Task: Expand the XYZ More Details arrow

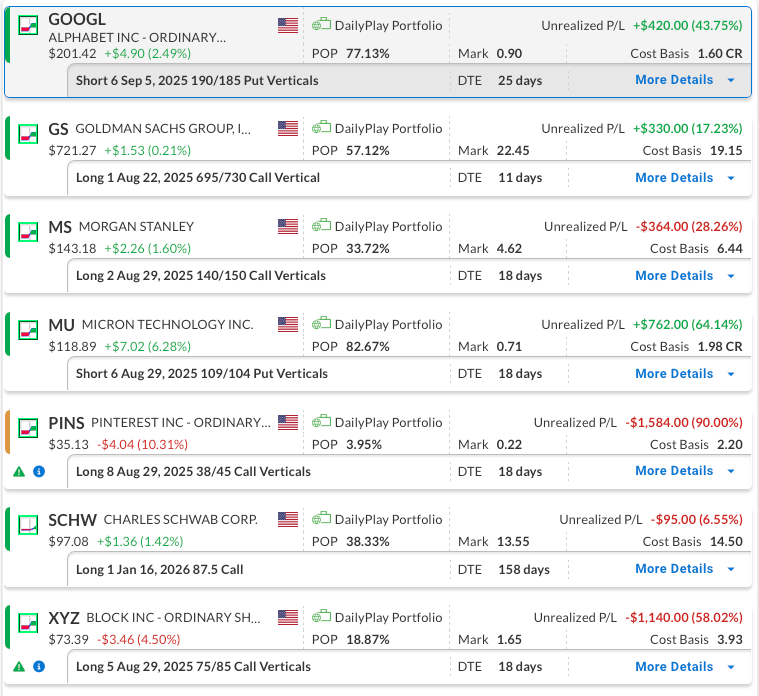Action: 731,667
